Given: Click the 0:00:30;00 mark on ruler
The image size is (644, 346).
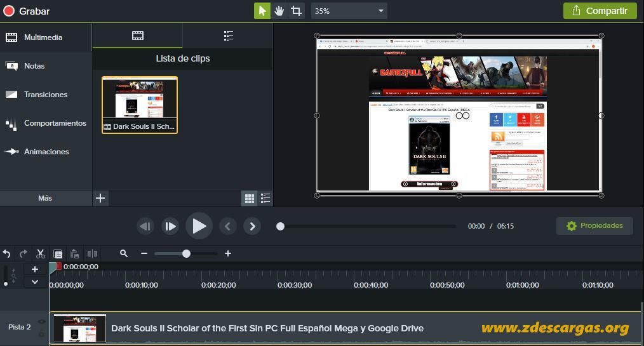Looking at the screenshot, I should pos(295,285).
